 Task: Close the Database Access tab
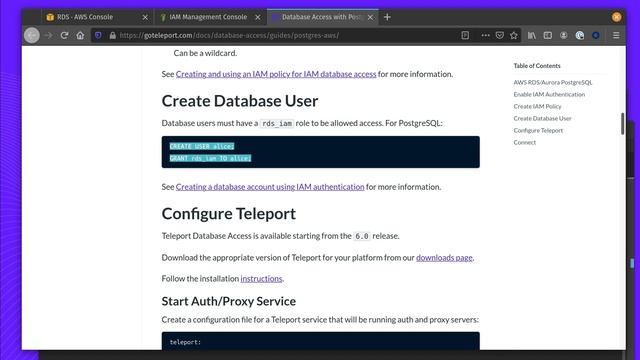point(370,17)
